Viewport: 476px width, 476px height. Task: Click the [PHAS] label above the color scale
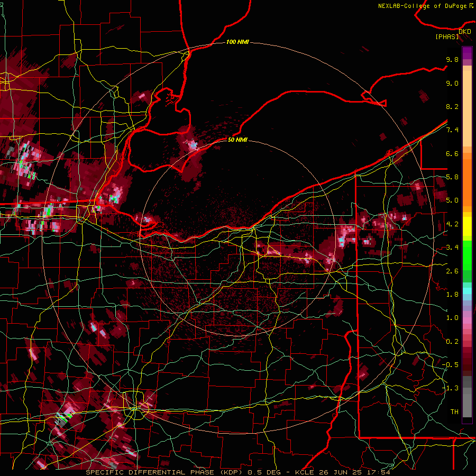(447, 36)
